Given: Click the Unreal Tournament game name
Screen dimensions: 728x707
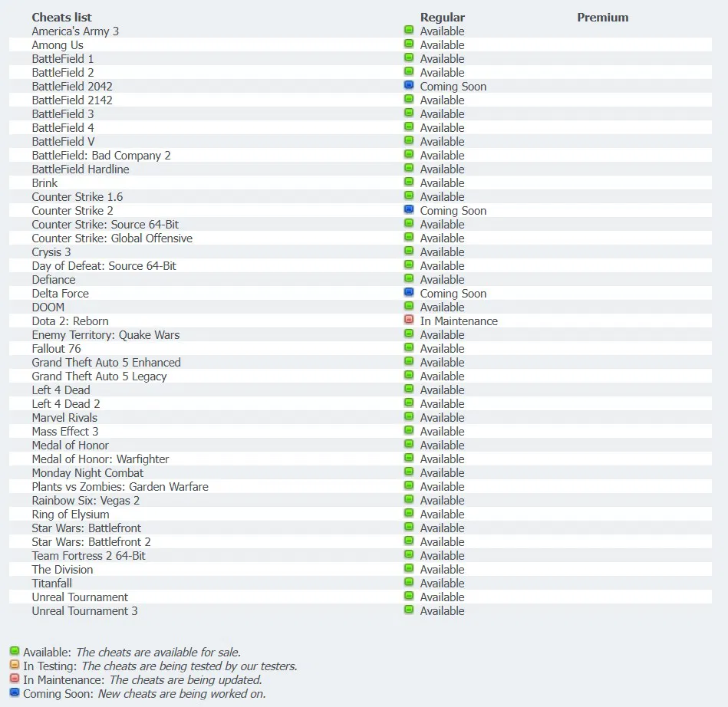Looking at the screenshot, I should [x=80, y=597].
